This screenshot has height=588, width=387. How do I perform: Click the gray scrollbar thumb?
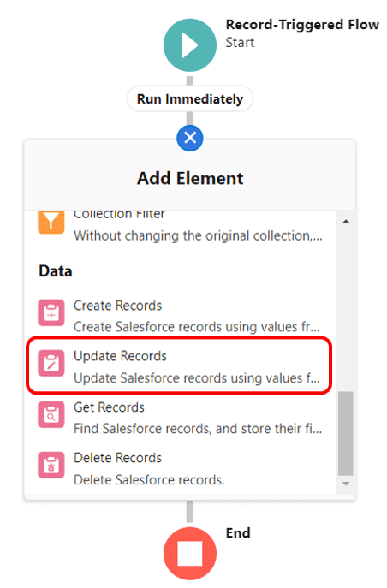[x=346, y=433]
